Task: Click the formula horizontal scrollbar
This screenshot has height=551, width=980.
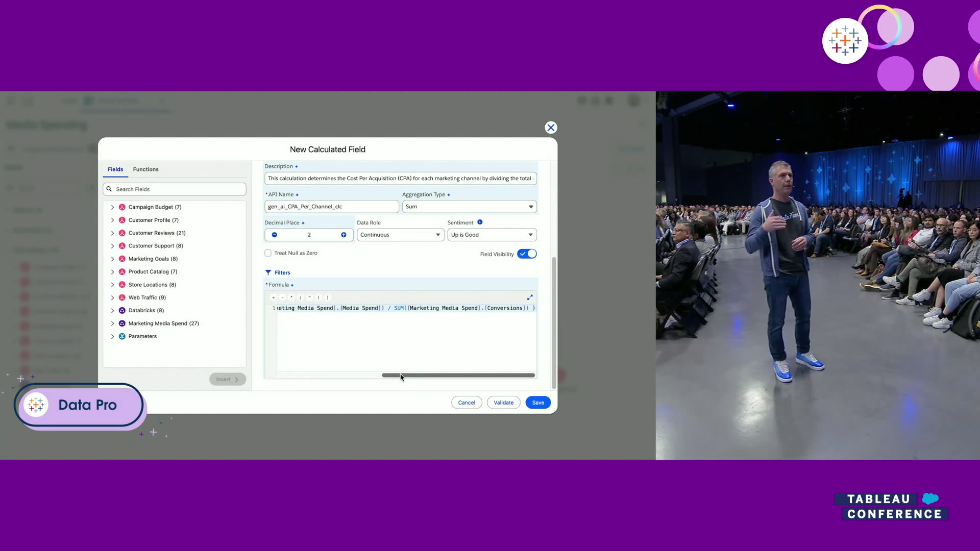Action: point(458,375)
